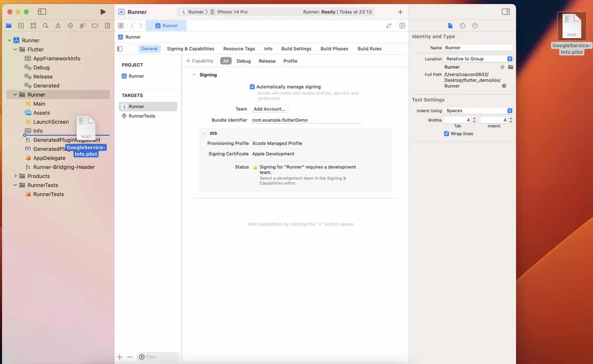
Task: Collapse the root Runner project
Action: pos(9,40)
